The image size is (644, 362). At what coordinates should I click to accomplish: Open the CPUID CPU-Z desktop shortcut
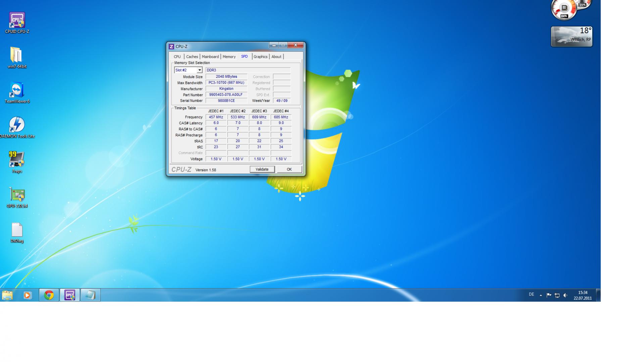coord(17,22)
